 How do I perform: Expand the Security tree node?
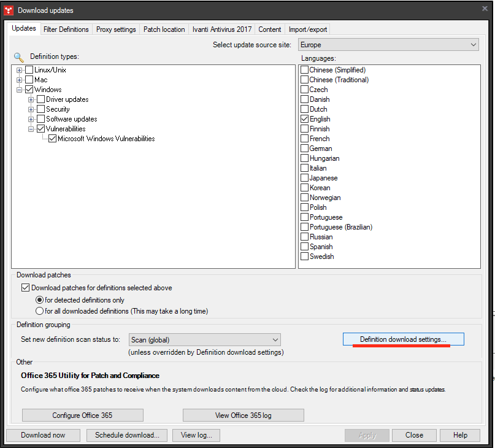pyautogui.click(x=31, y=109)
